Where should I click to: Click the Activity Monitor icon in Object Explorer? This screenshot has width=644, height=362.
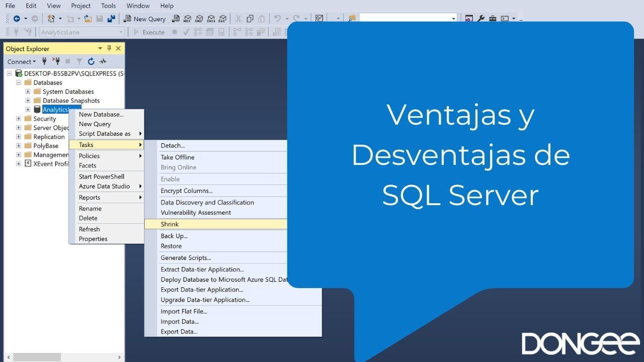tap(103, 61)
